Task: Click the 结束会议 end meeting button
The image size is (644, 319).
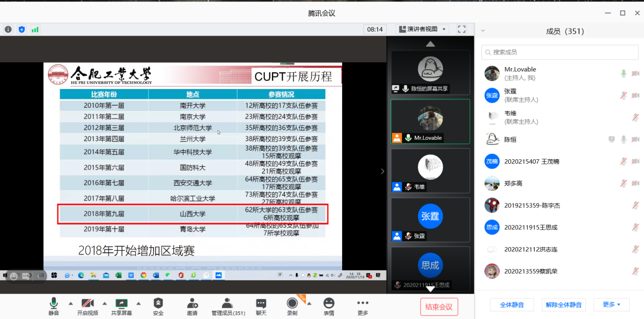Action: (439, 307)
